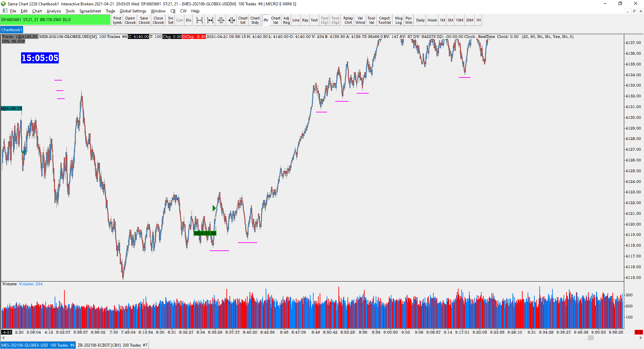The width and height of the screenshot is (644, 349).
Task: Click the 2@4121.50 position label
Action: point(205,233)
